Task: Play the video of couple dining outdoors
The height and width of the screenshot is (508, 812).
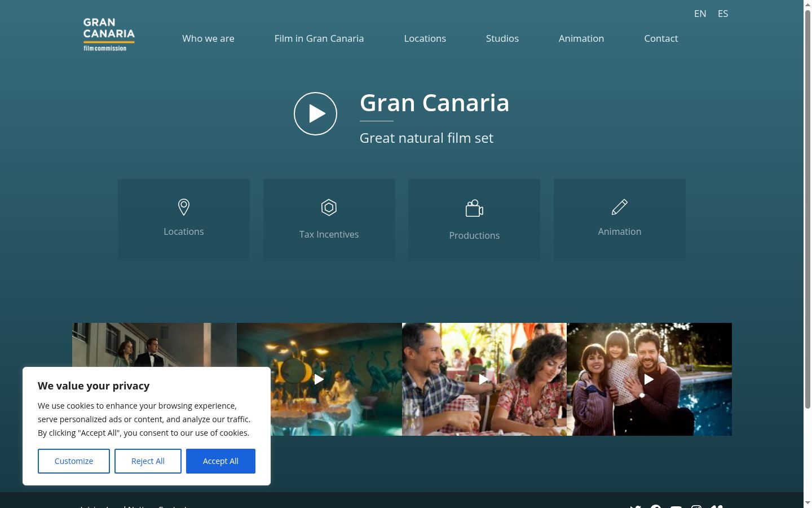Action: (x=484, y=379)
